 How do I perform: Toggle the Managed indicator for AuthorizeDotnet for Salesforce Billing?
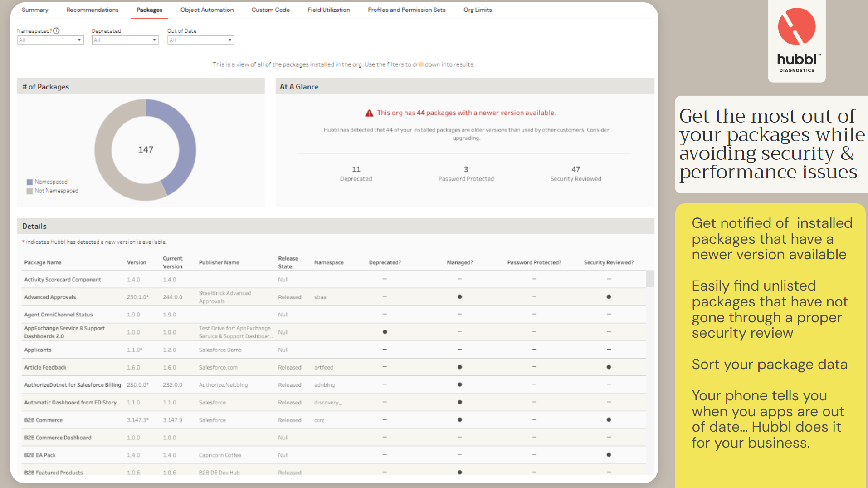pyautogui.click(x=459, y=384)
